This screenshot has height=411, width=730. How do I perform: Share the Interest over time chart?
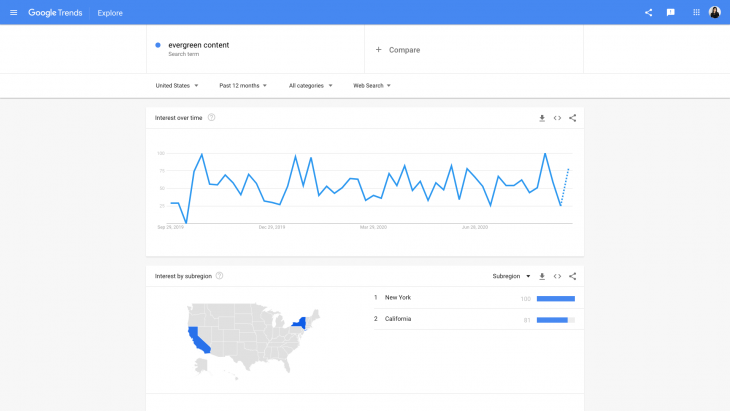click(x=572, y=118)
